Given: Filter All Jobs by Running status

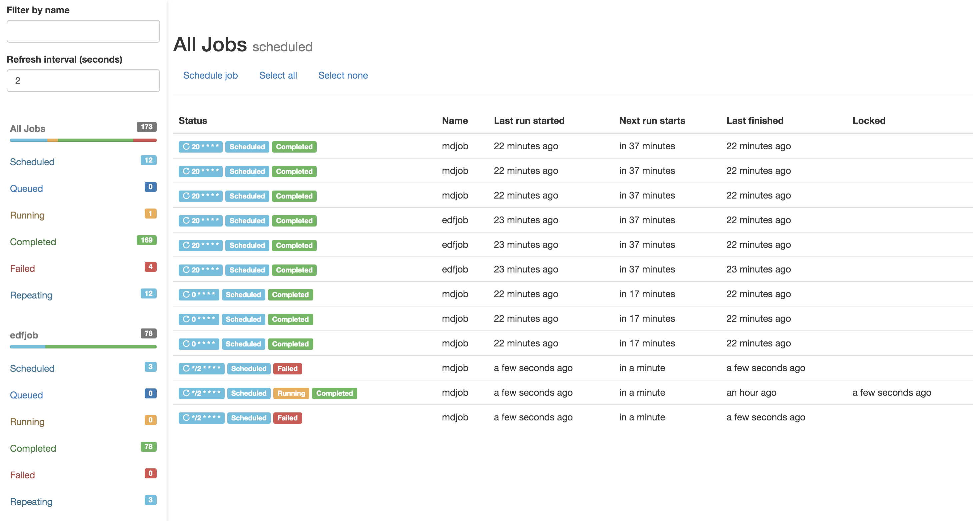Looking at the screenshot, I should [x=27, y=215].
